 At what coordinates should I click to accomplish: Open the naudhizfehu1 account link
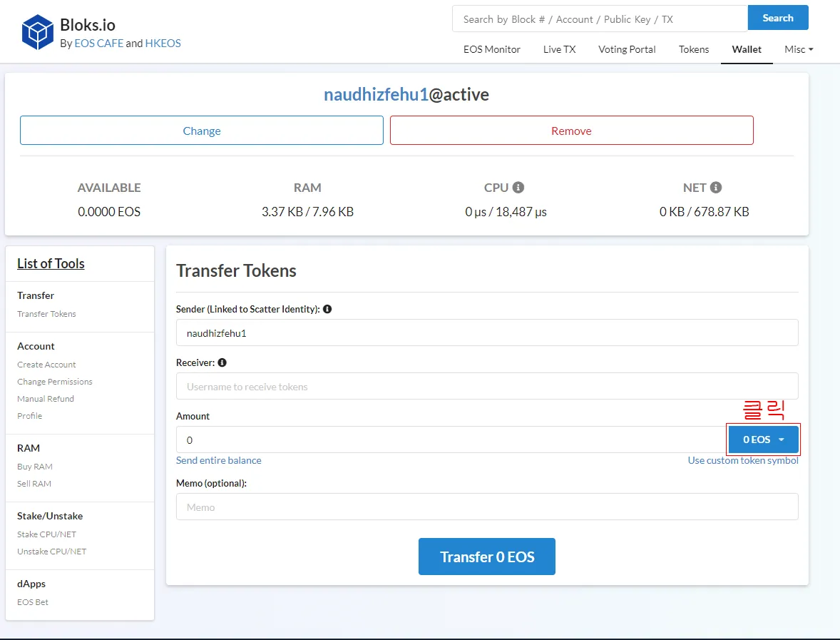pos(376,94)
